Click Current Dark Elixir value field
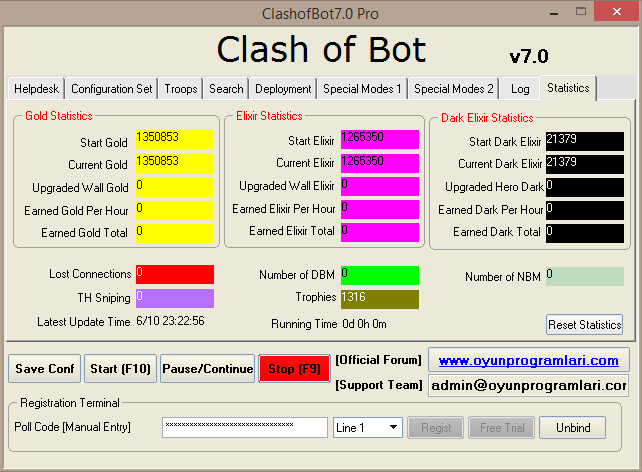The image size is (642, 472). click(585, 164)
